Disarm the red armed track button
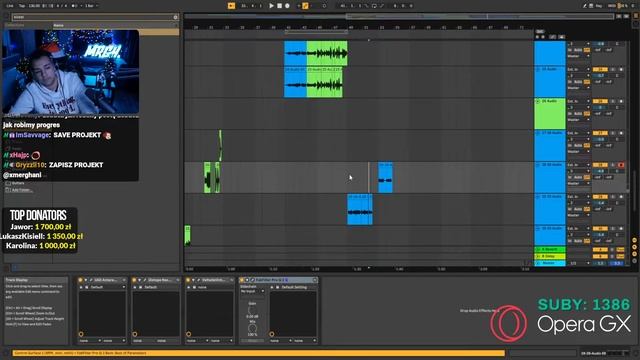Screen dimensions: 640x360 click(x=621, y=165)
